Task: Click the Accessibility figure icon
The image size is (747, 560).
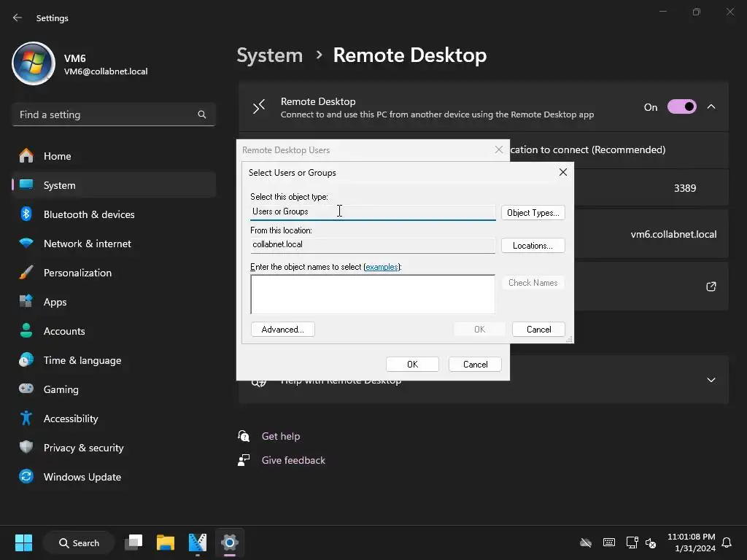Action: point(26,418)
